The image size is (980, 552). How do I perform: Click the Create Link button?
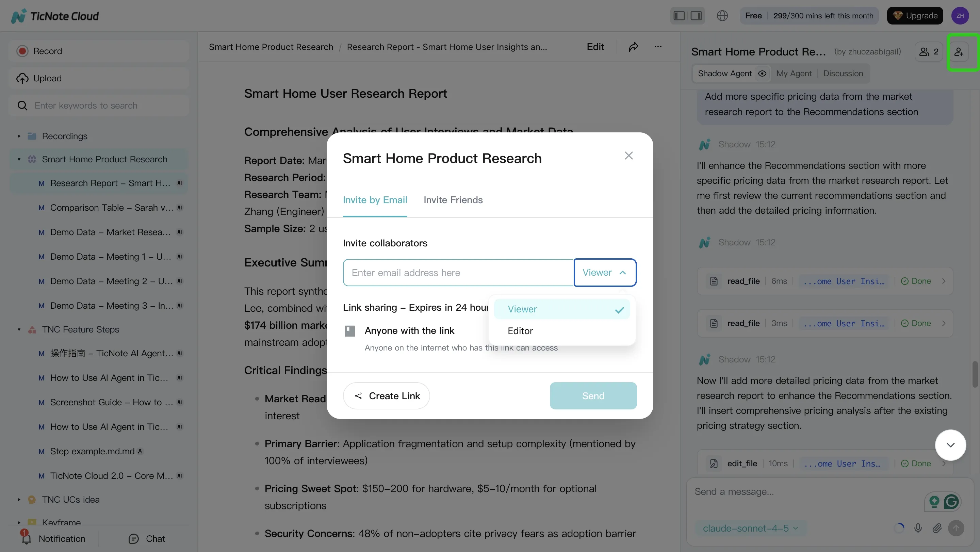pos(386,396)
